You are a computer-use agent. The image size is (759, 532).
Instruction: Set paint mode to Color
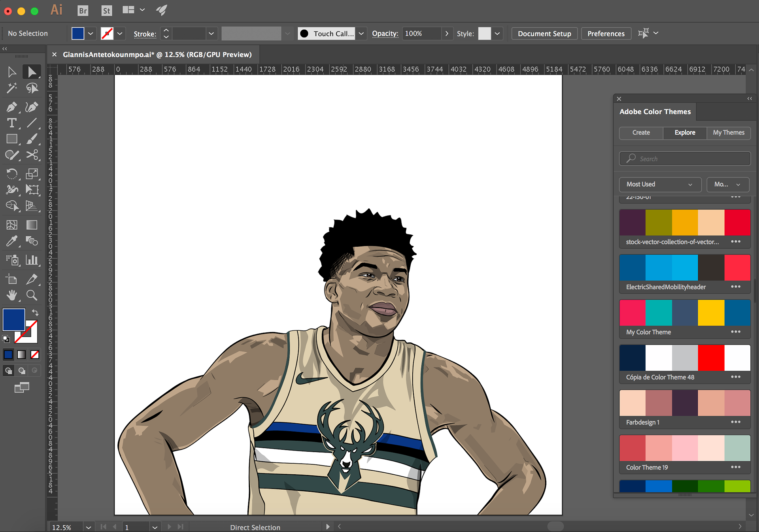[8, 355]
